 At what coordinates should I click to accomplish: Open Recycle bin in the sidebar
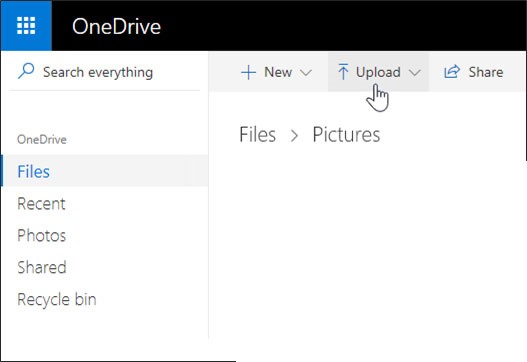coord(56,299)
